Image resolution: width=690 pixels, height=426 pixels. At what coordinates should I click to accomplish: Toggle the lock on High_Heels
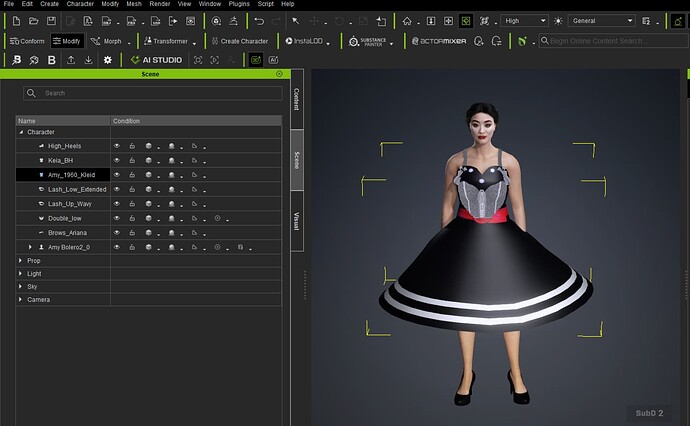(132, 146)
